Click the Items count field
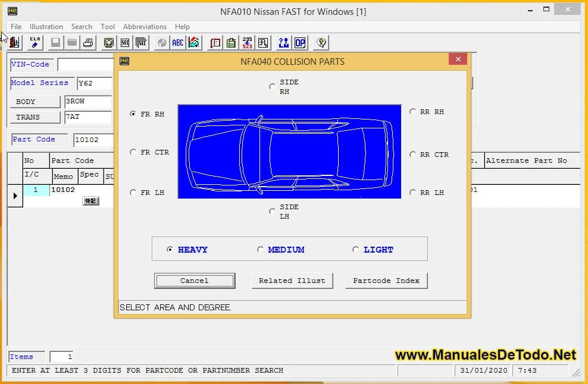 61,357
